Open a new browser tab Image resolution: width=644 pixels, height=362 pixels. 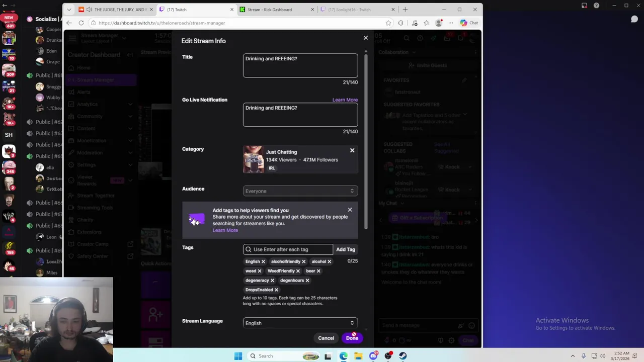point(405,10)
